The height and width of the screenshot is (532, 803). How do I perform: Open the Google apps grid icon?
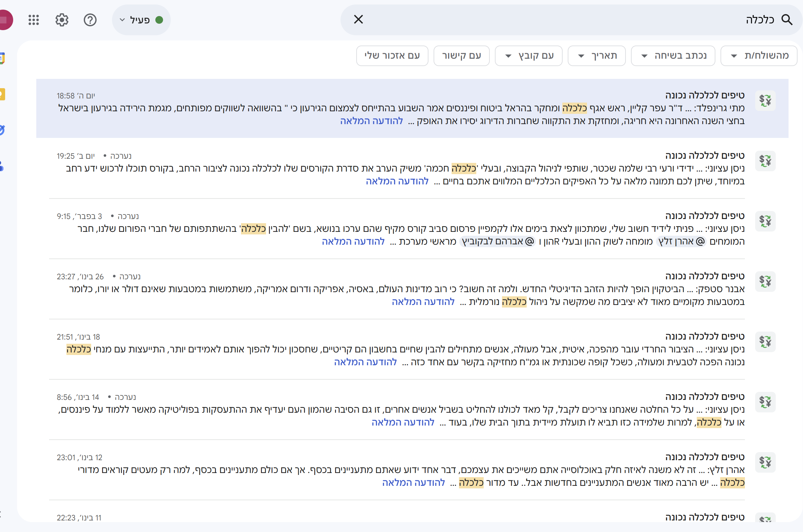click(x=34, y=20)
